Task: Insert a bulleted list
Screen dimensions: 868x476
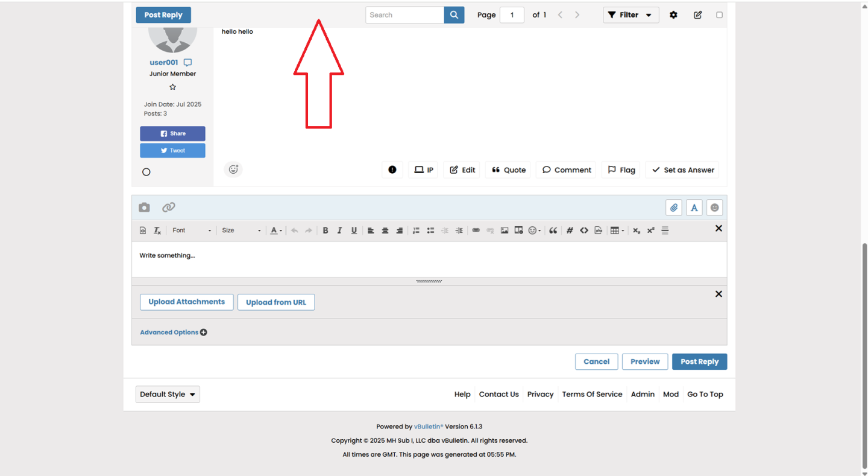Action: click(430, 230)
